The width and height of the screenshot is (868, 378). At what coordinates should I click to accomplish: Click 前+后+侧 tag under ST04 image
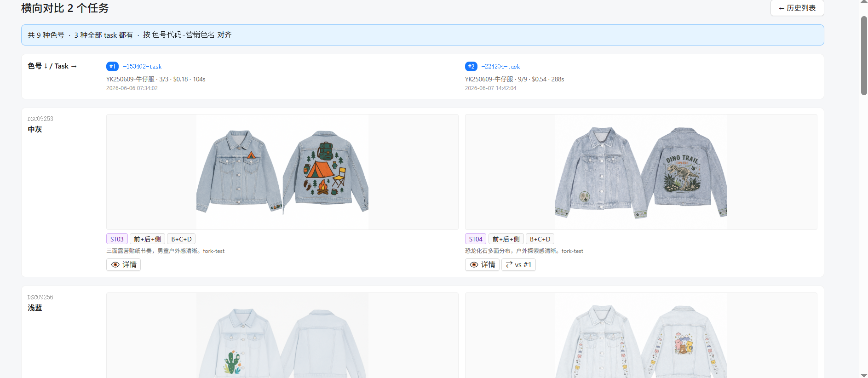tap(506, 239)
